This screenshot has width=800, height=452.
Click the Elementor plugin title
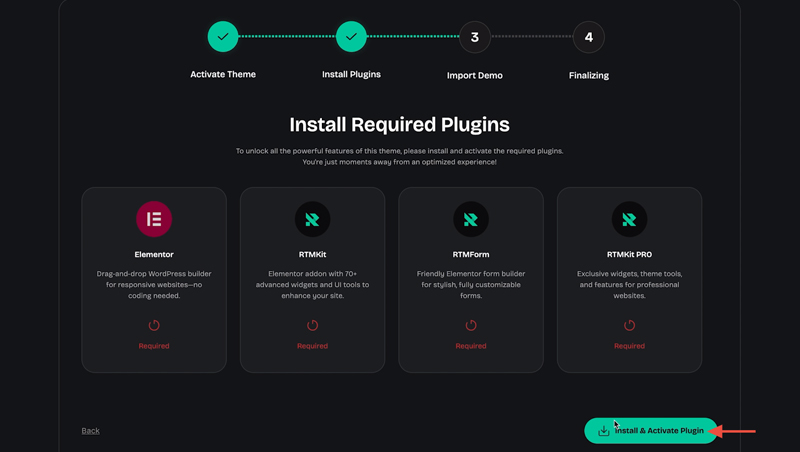[x=154, y=255]
